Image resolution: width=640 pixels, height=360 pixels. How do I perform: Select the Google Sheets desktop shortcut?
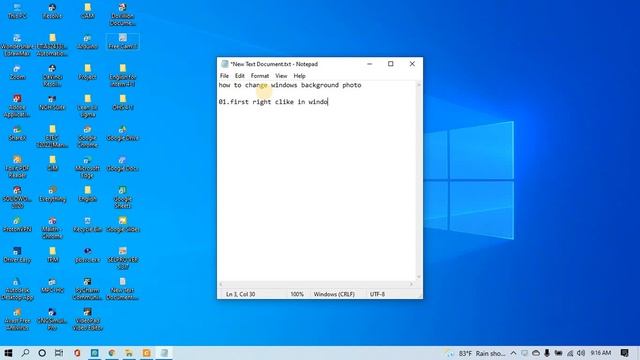point(122,197)
